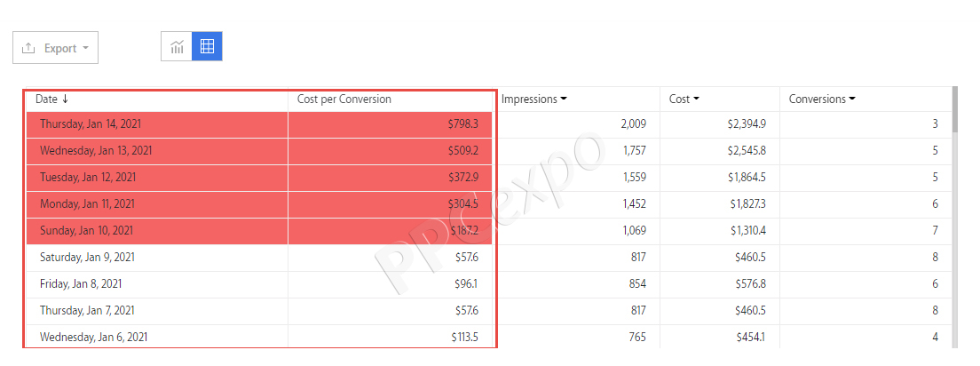Switch to chart view icon

coord(177,47)
